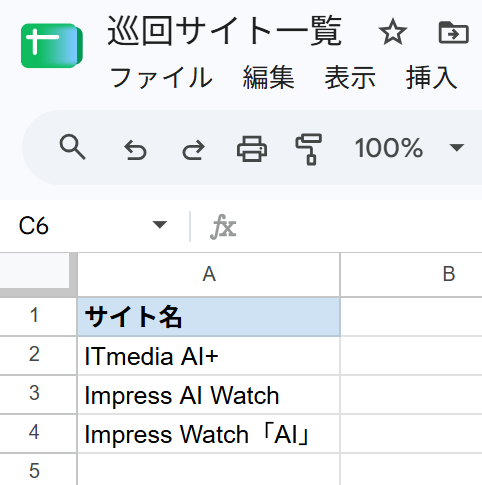The height and width of the screenshot is (485, 482).
Task: Open the 編集 menu
Action: click(268, 78)
